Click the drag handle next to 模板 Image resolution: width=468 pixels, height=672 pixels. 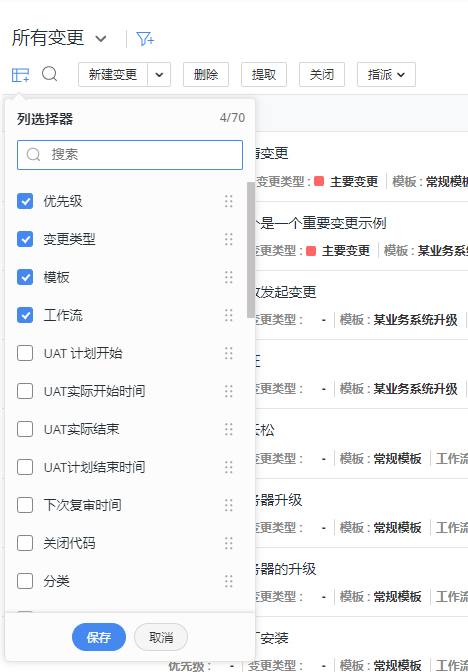click(x=229, y=277)
